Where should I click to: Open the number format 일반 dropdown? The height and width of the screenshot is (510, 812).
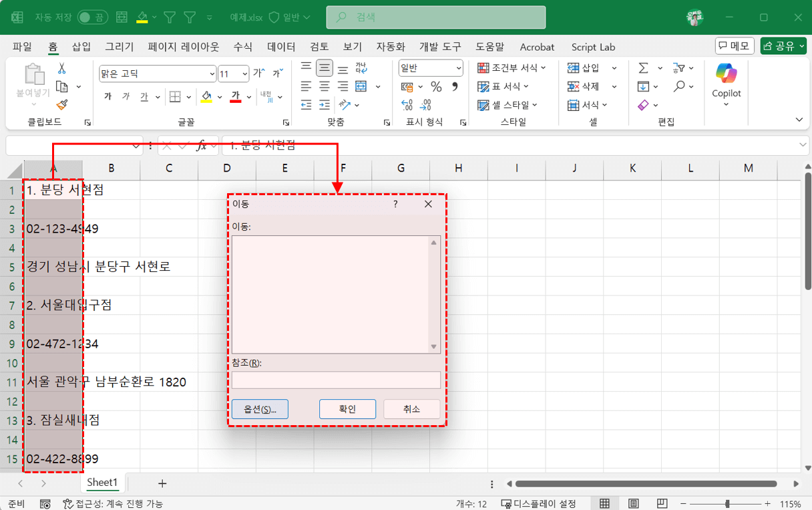(x=459, y=68)
